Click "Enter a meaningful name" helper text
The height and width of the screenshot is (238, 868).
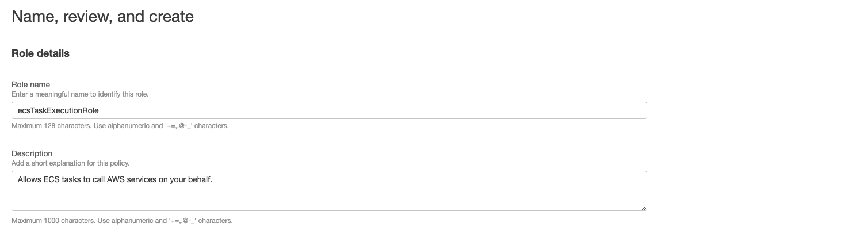pyautogui.click(x=80, y=94)
